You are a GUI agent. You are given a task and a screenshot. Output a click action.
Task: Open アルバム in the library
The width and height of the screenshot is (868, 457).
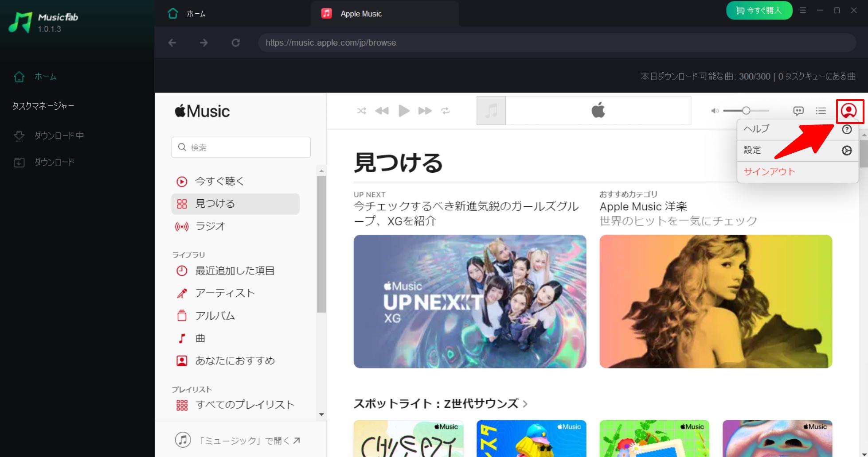[235, 316]
